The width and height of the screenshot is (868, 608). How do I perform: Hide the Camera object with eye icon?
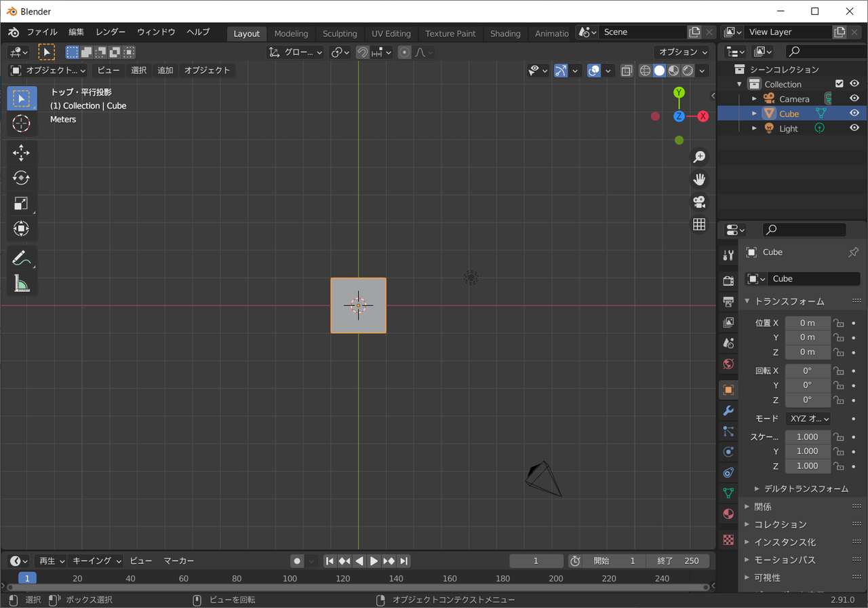pyautogui.click(x=854, y=99)
